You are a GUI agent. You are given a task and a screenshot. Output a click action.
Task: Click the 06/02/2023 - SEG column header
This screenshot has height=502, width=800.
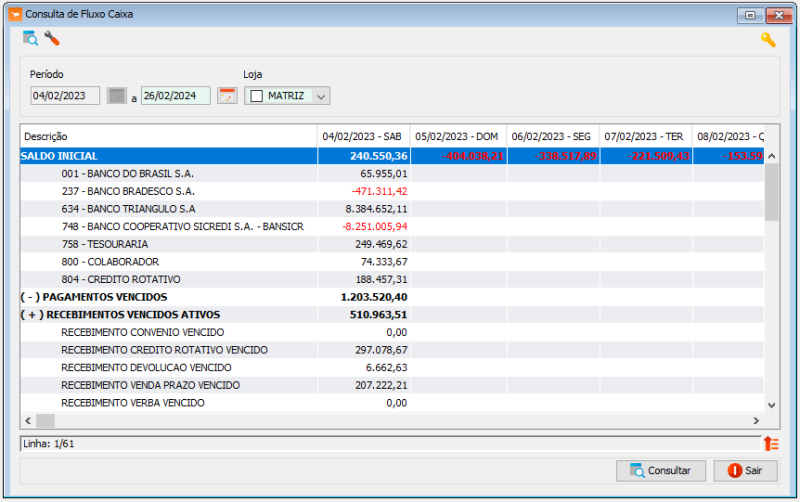click(x=554, y=136)
